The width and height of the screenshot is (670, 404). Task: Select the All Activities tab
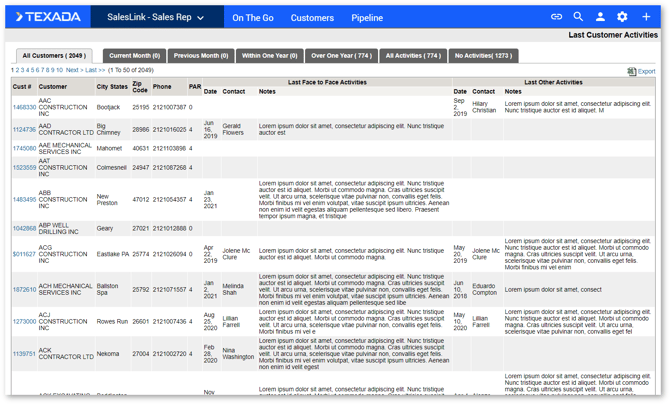pyautogui.click(x=412, y=56)
